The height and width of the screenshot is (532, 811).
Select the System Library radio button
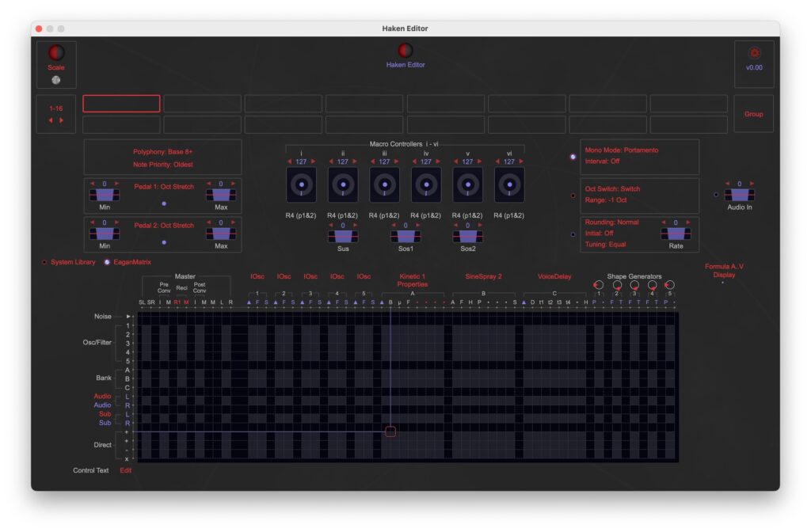[44, 262]
